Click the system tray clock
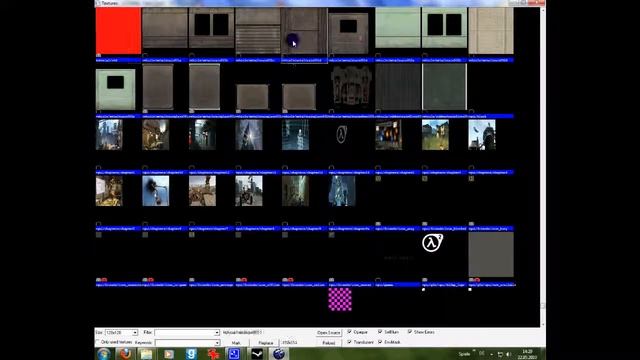Image resolution: width=640 pixels, height=360 pixels. pos(527,354)
